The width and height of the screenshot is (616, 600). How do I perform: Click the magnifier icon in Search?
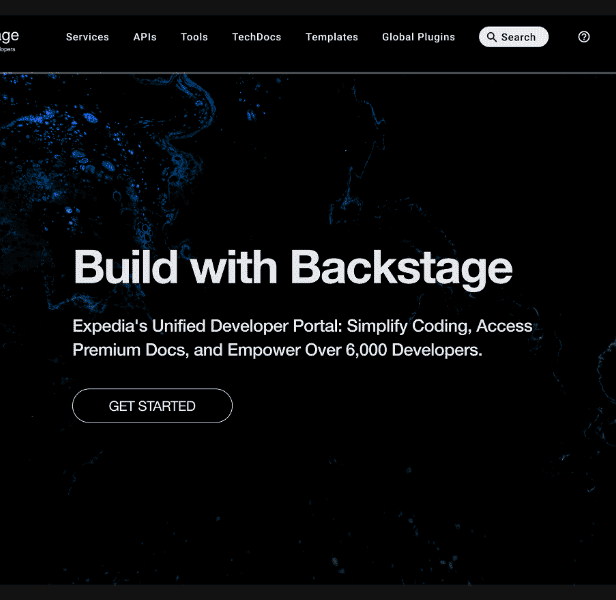[491, 37]
